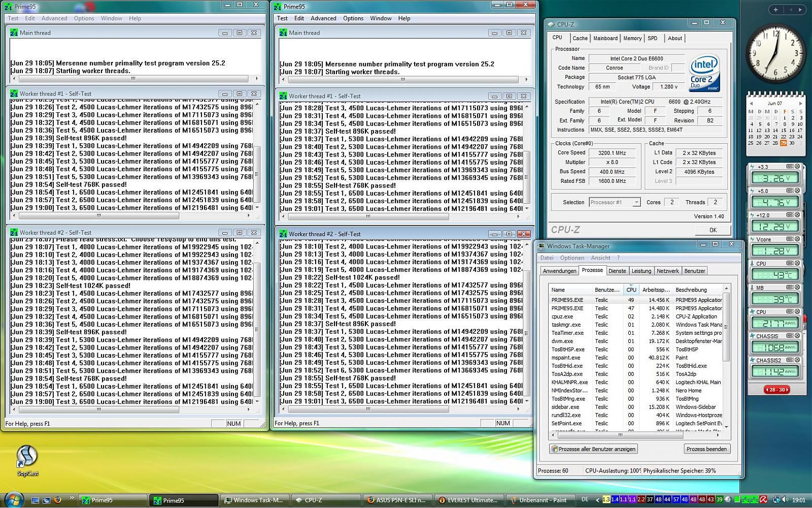
Task: Click Show Desktop in Quick Launch
Action: click(35, 500)
